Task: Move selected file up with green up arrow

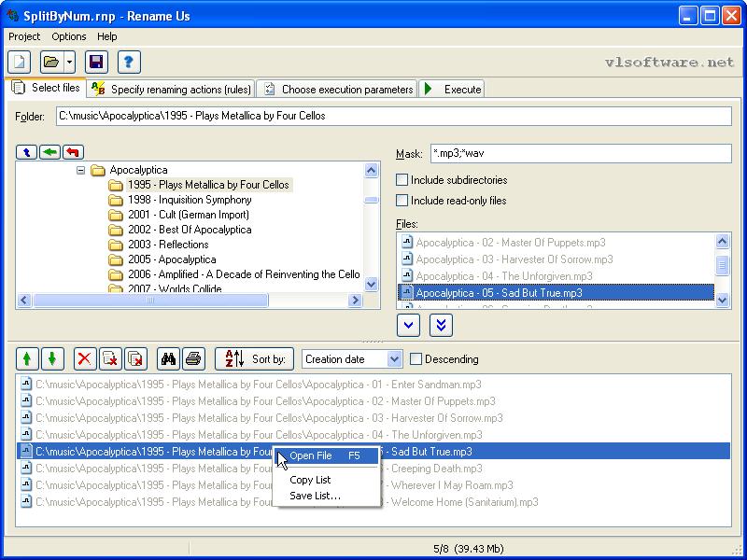Action: (27, 358)
